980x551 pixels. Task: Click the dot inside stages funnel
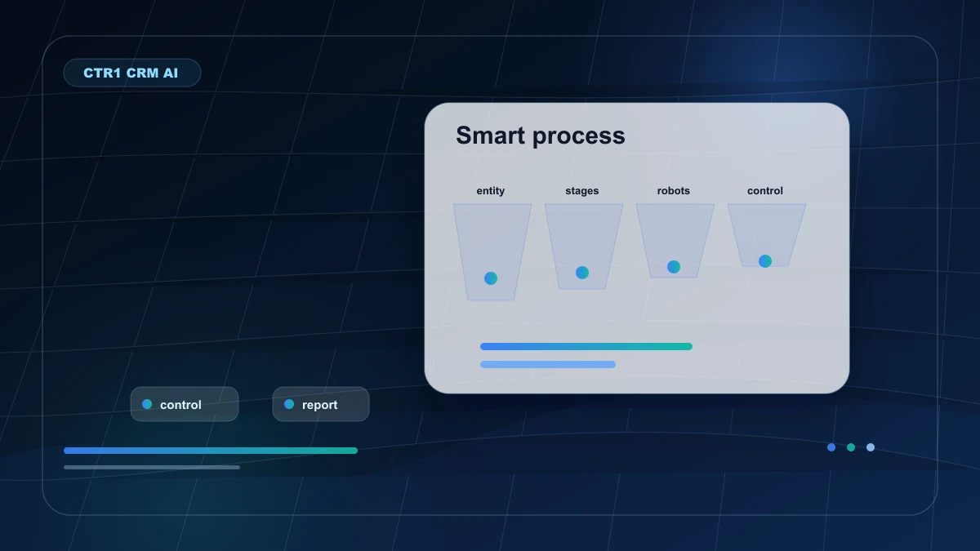tap(582, 273)
